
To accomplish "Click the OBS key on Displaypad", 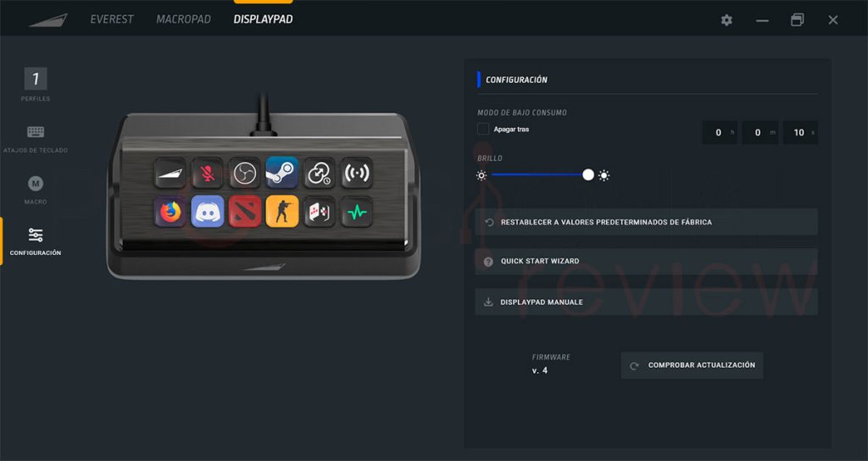I will click(x=245, y=173).
